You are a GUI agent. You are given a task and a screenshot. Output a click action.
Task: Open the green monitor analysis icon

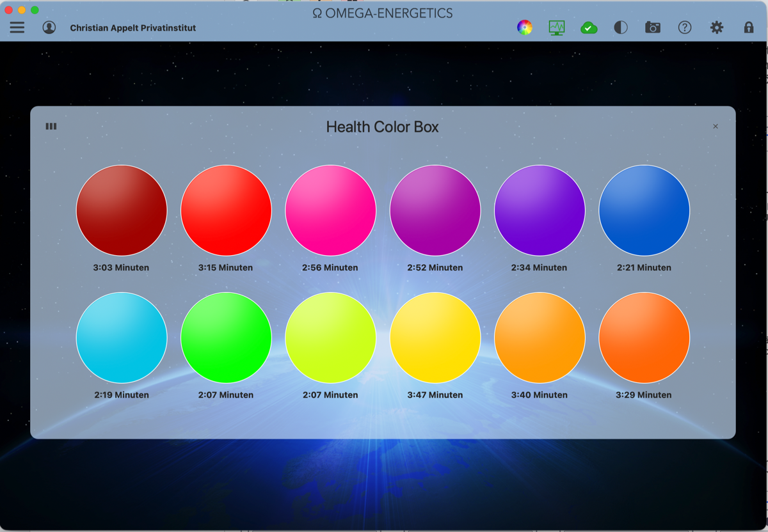click(557, 27)
